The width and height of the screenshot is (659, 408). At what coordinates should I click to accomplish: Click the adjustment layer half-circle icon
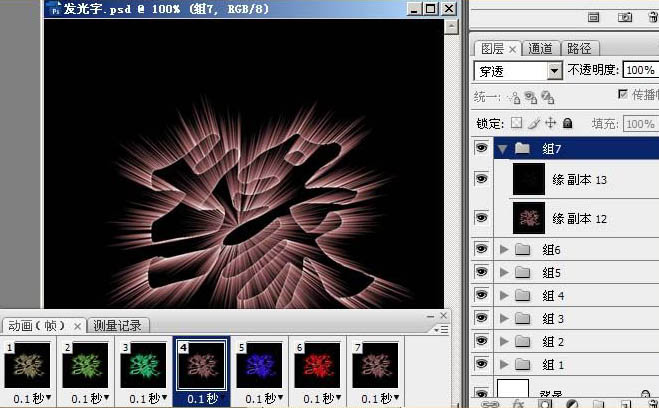pyautogui.click(x=571, y=404)
